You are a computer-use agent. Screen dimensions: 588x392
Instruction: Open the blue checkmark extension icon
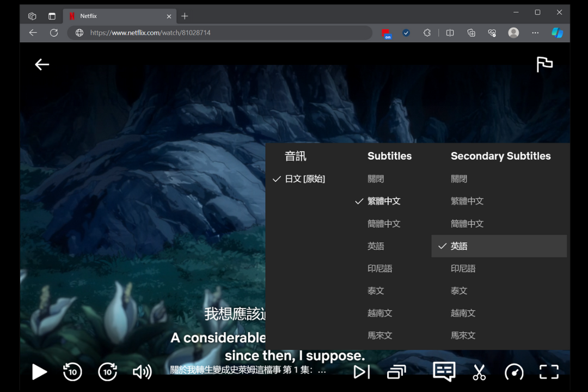(x=406, y=33)
